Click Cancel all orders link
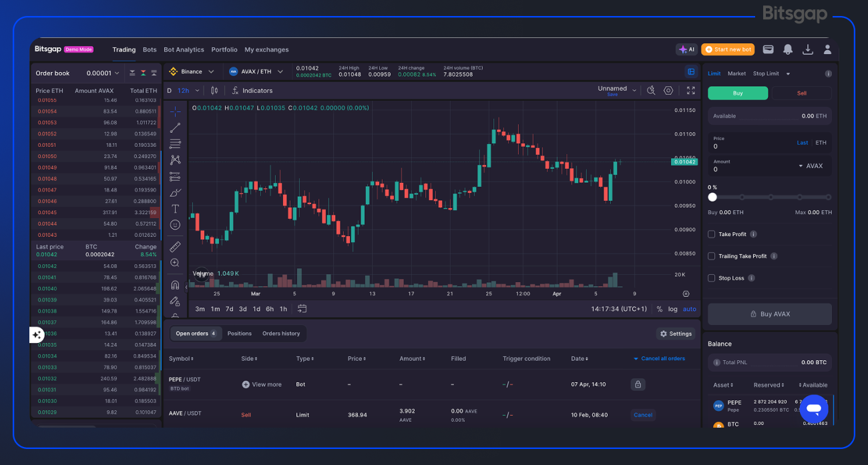This screenshot has width=868, height=465. pos(659,359)
